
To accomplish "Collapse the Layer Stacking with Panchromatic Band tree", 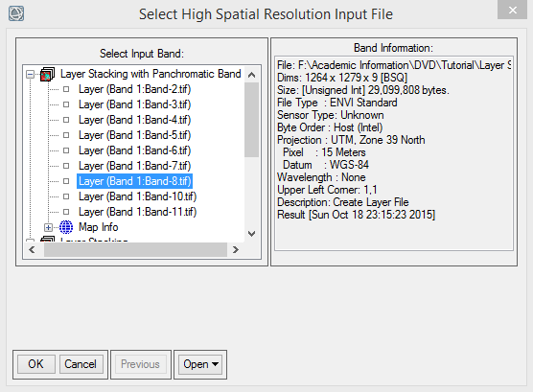I will [31, 74].
